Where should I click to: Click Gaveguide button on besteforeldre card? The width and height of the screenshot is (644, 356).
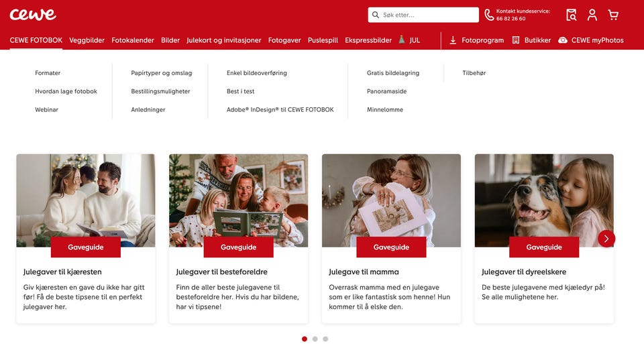pos(239,247)
